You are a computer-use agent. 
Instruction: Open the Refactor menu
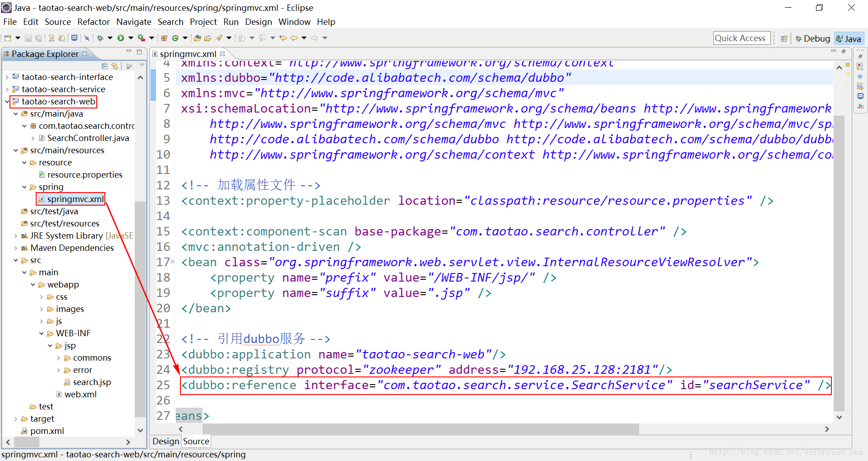(93, 22)
